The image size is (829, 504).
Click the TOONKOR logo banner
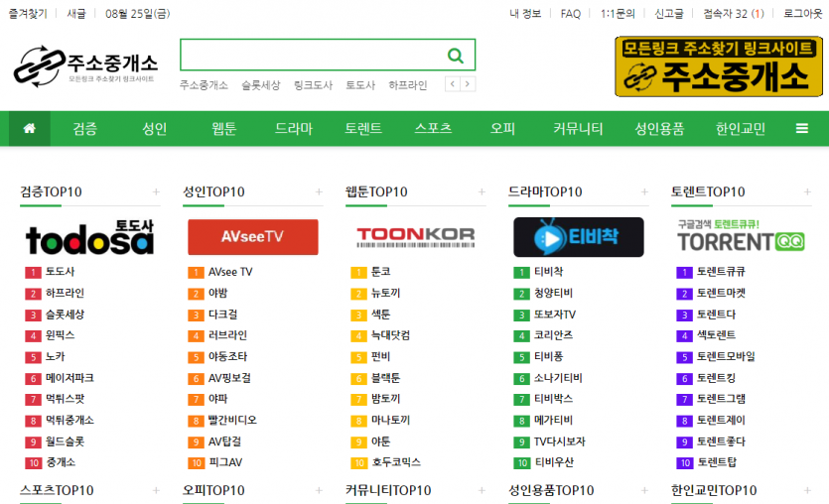click(x=416, y=237)
